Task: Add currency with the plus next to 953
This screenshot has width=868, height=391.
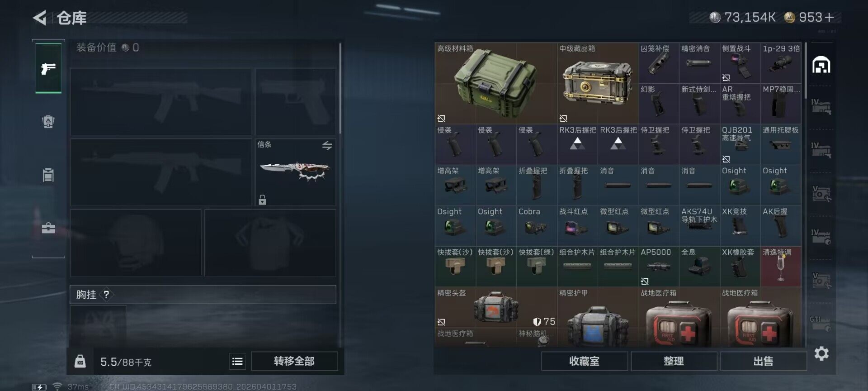Action: tap(829, 17)
